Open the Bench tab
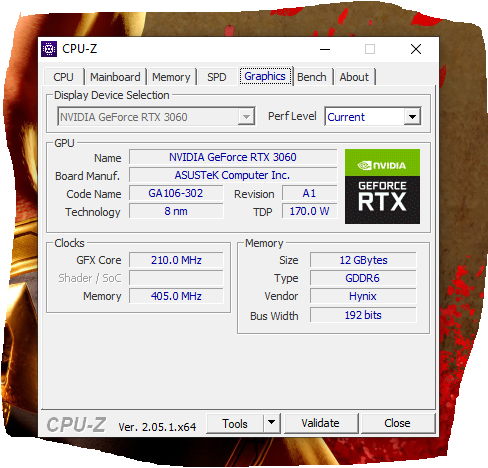The image size is (488, 468). point(312,77)
